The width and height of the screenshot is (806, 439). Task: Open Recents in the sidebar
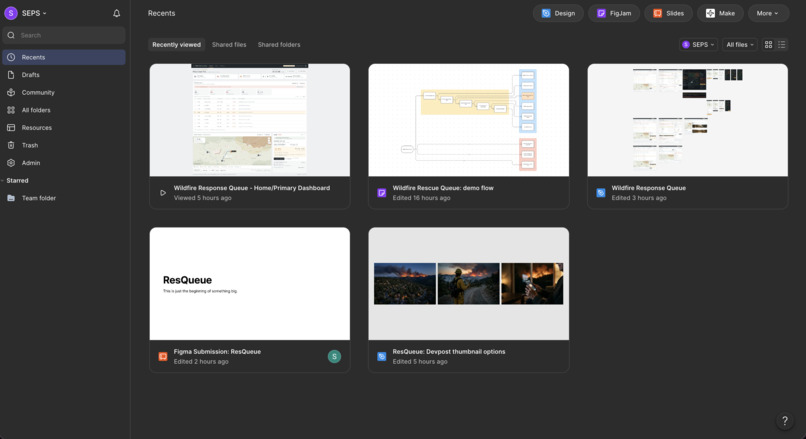[x=64, y=57]
